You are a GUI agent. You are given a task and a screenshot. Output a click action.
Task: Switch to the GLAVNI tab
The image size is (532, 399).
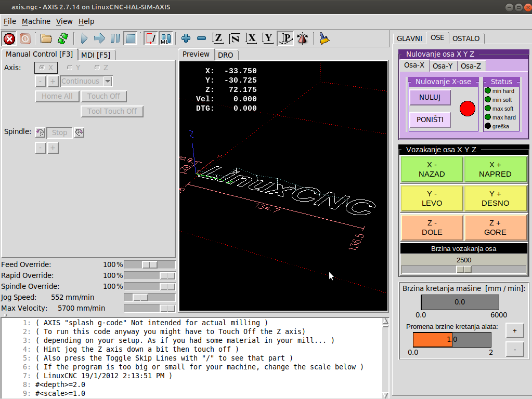pos(409,38)
